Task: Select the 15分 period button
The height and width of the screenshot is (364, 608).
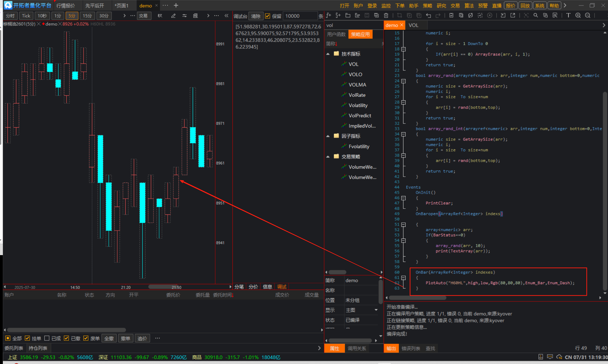Action: [87, 16]
